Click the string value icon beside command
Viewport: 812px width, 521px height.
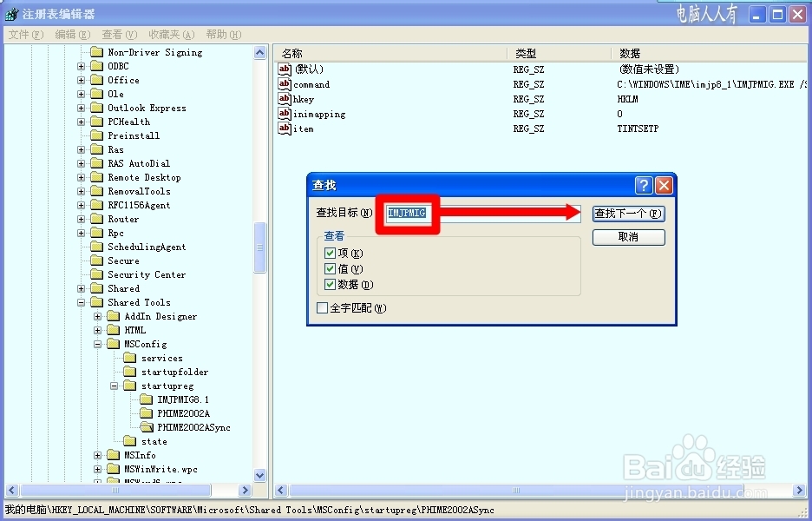(286, 84)
